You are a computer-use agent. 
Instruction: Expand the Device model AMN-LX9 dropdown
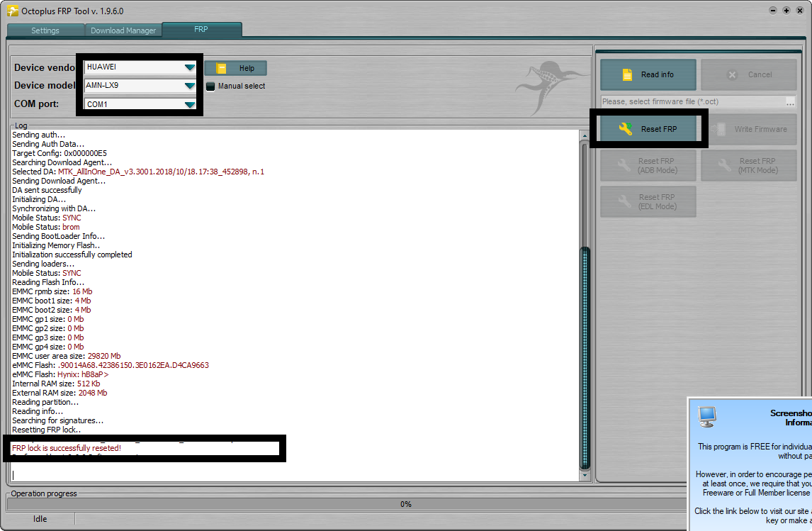189,86
